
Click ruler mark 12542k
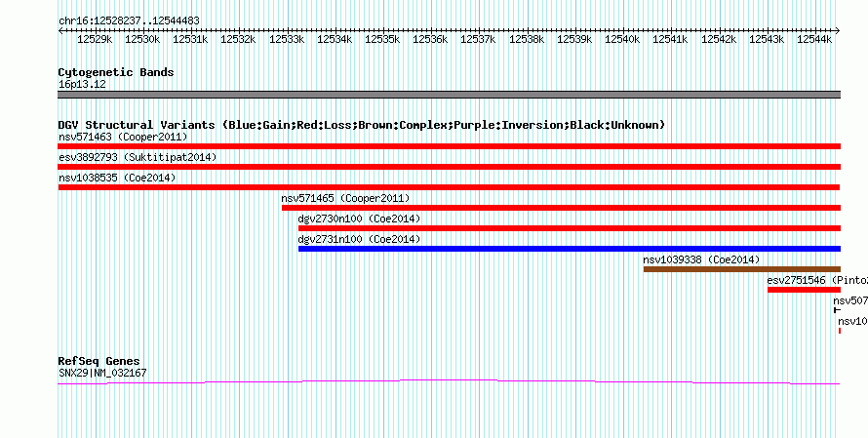[719, 40]
